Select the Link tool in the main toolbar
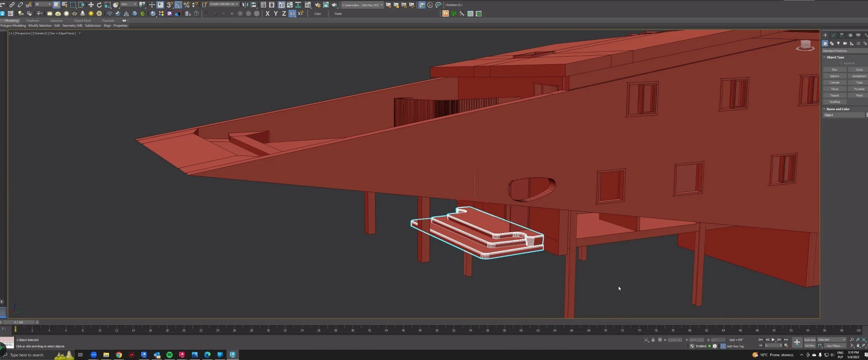The image size is (868, 360). point(12,5)
